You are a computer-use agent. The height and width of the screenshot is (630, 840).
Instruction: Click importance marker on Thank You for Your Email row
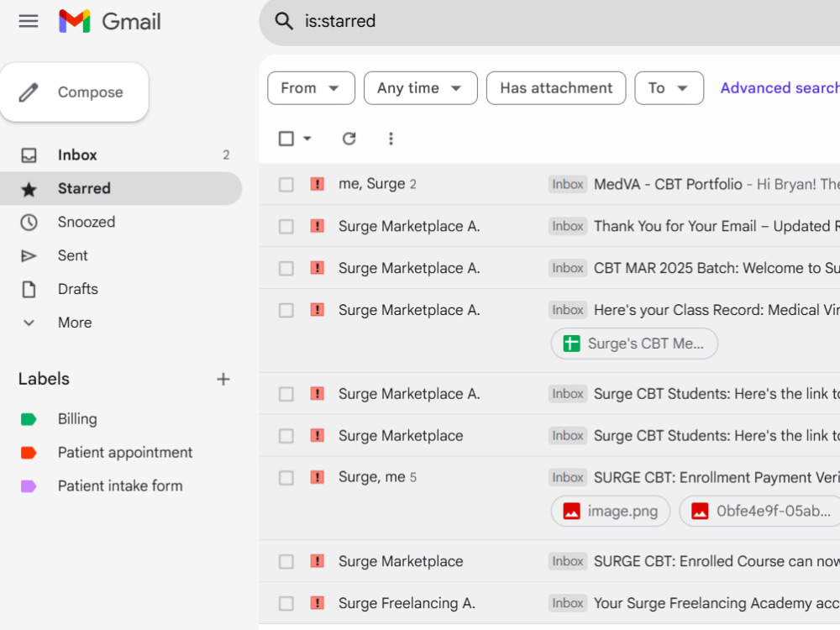click(x=318, y=226)
